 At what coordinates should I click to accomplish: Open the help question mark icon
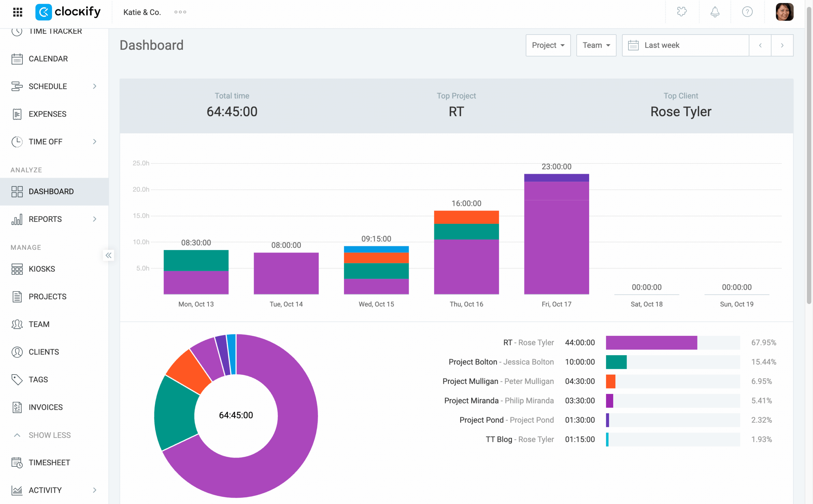tap(747, 12)
